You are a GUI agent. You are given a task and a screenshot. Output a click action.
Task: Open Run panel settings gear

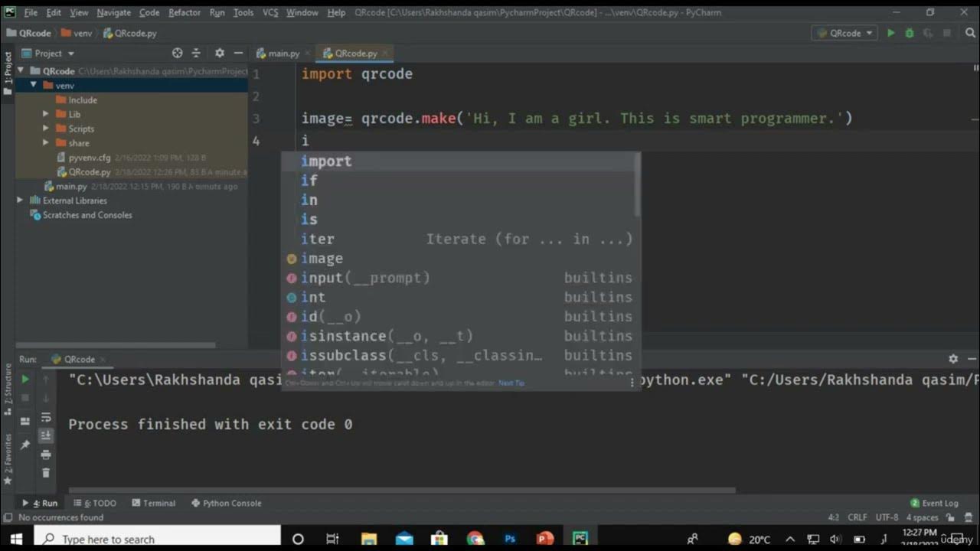(953, 358)
